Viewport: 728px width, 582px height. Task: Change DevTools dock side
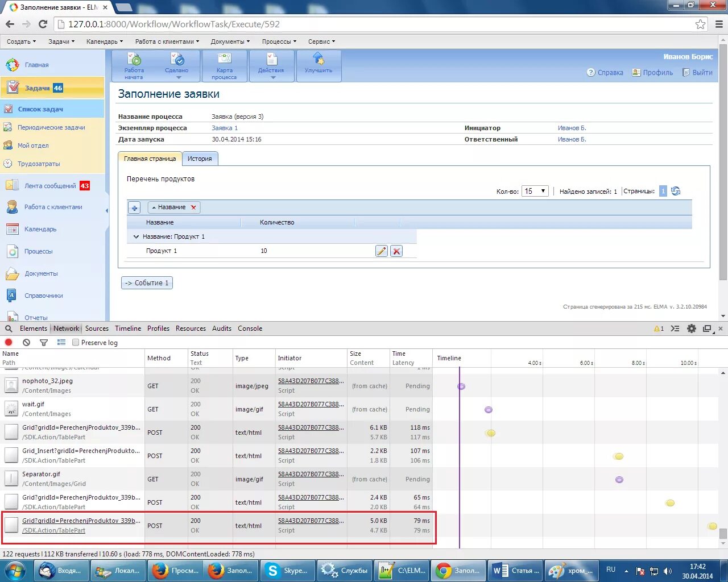(707, 329)
